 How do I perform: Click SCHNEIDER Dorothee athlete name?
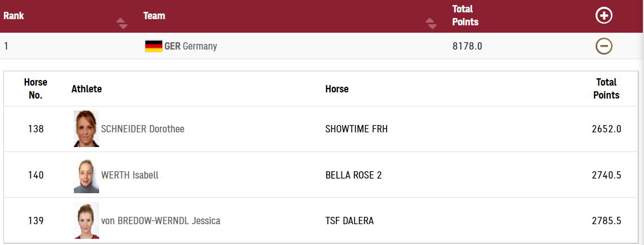[x=143, y=129]
